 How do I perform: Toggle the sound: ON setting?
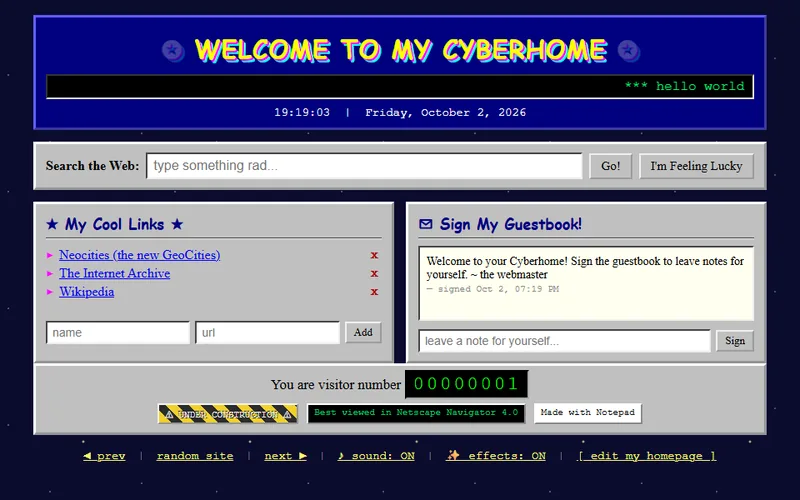click(376, 456)
